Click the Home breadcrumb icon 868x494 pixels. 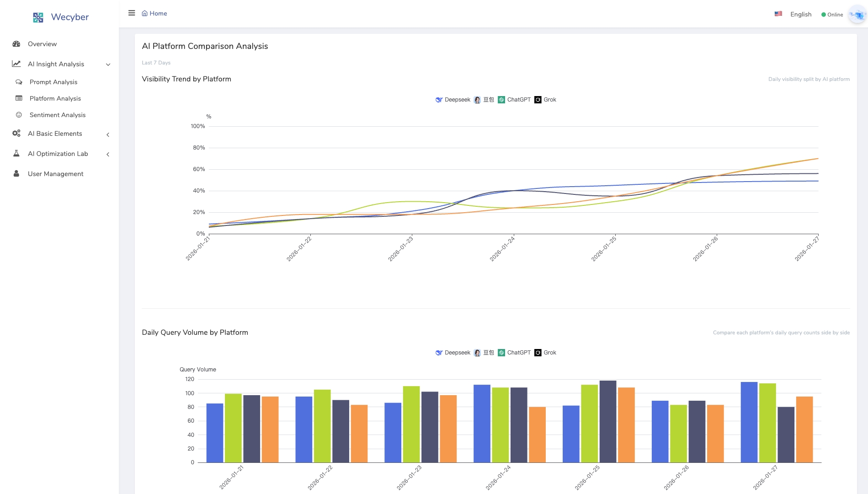point(144,13)
